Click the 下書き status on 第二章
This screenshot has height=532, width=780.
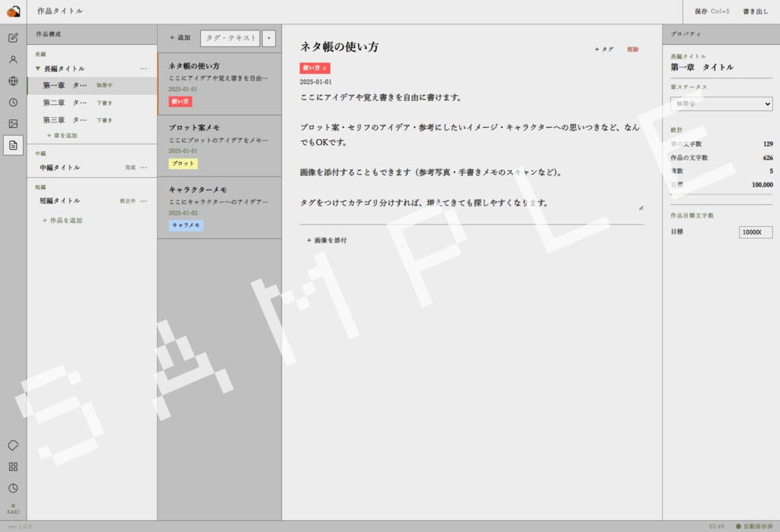[104, 103]
